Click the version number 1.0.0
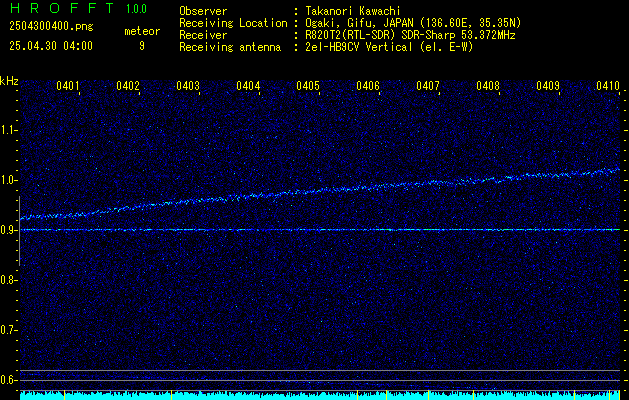Screen dimensions: 629x400 (136, 9)
